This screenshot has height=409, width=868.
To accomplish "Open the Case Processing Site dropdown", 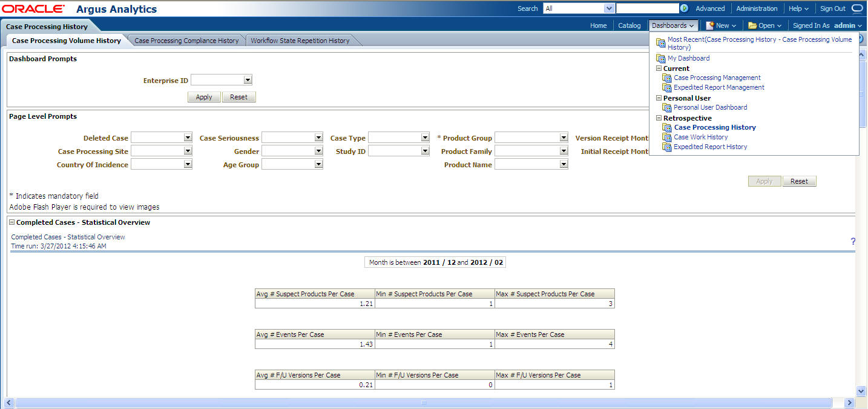I will pos(188,151).
